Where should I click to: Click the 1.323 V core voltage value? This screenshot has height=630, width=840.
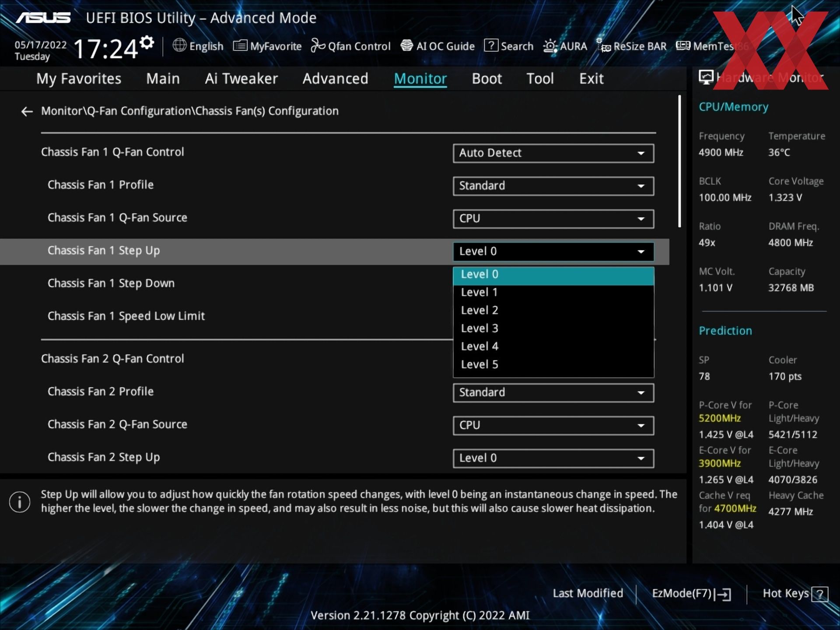click(x=785, y=198)
